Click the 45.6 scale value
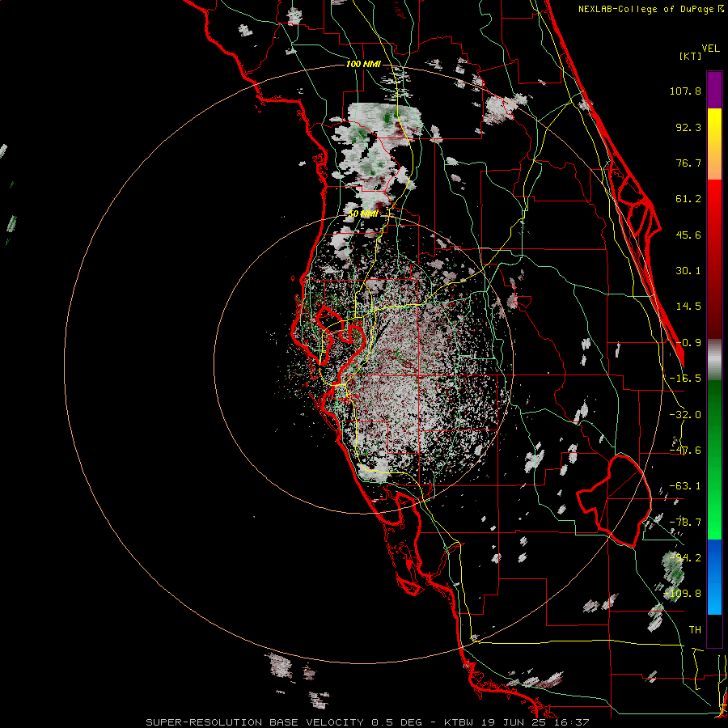728x728 pixels. coord(688,235)
